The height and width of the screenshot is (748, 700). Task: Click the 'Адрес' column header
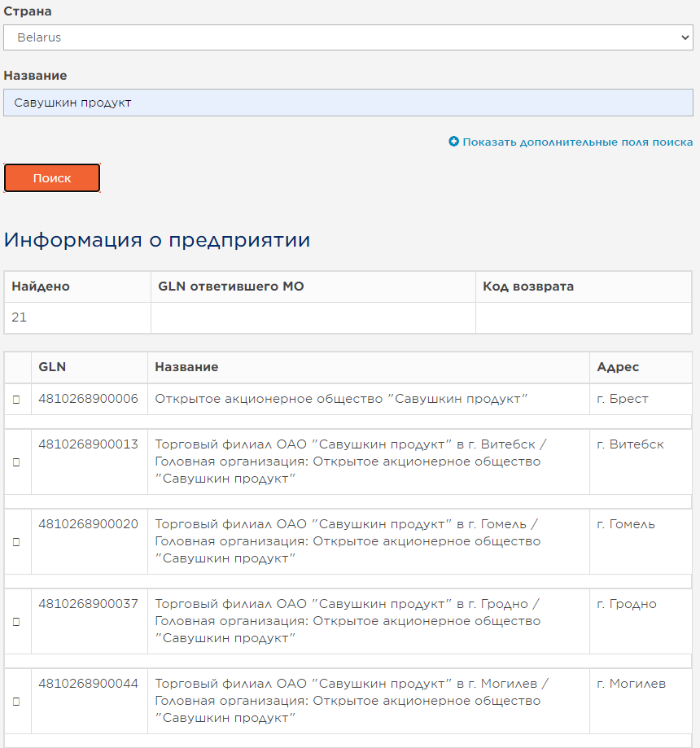[617, 367]
